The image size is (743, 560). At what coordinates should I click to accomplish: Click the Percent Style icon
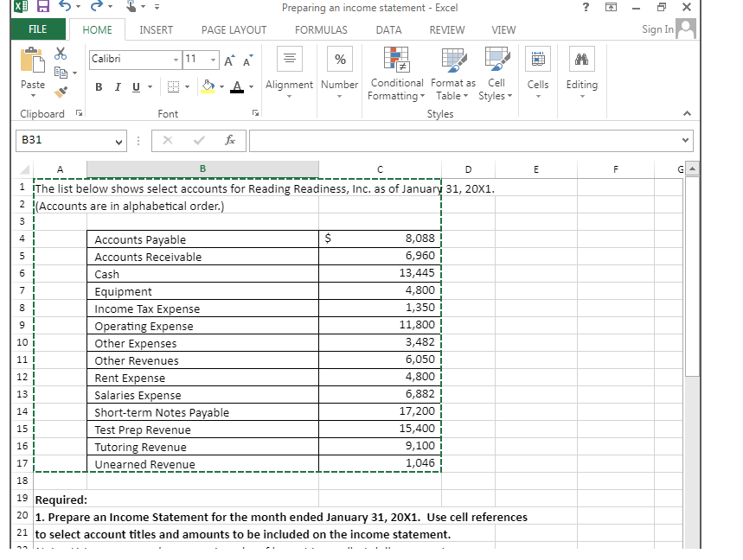coord(339,59)
